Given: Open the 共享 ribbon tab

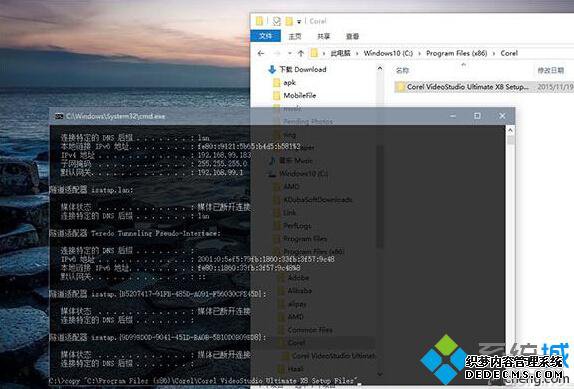Looking at the screenshot, I should point(323,36).
